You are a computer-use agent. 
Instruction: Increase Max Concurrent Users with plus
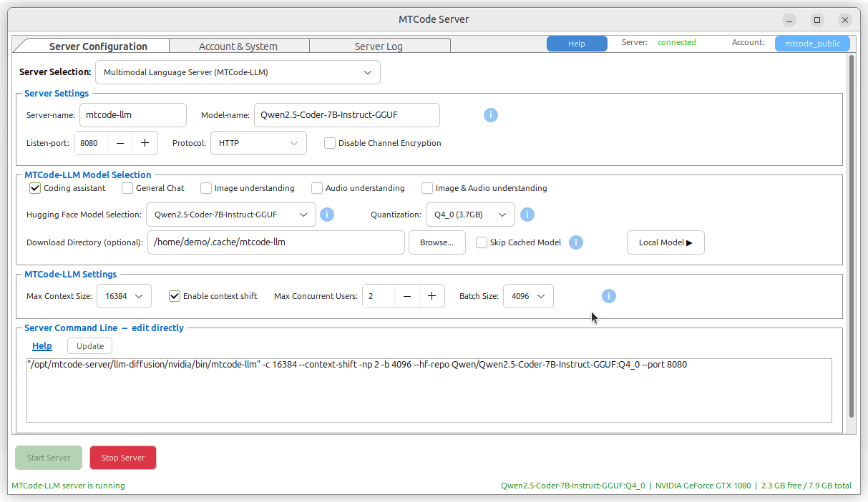(x=431, y=296)
